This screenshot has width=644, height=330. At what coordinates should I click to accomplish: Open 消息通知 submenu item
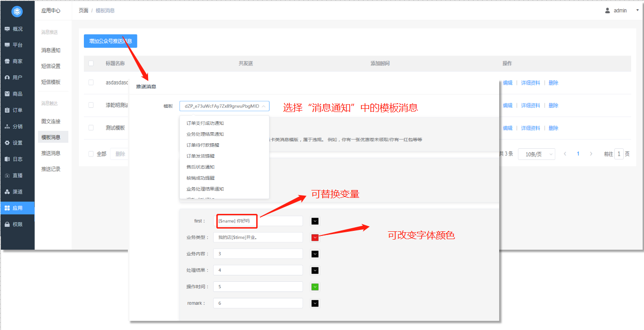coord(51,50)
